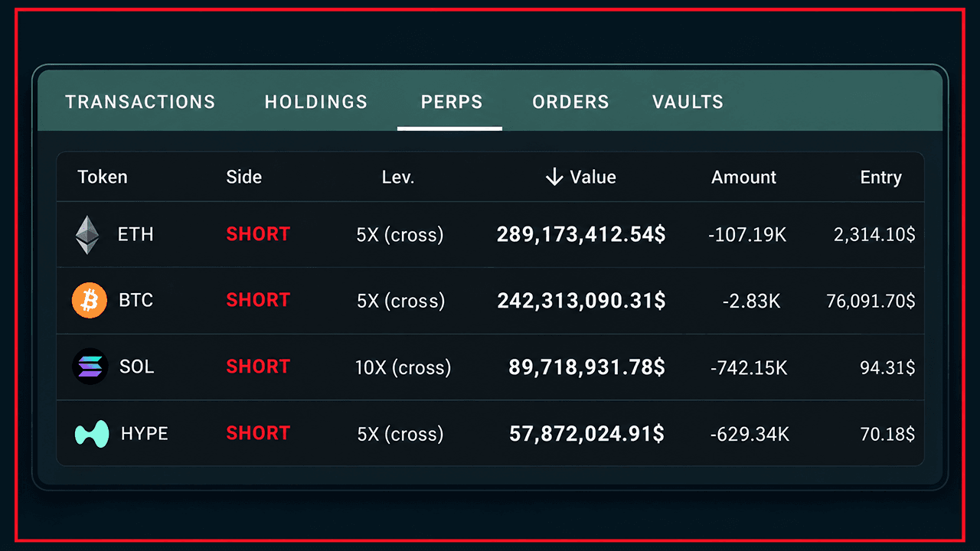Select the BTC token name
The image size is (980, 551).
[136, 300]
